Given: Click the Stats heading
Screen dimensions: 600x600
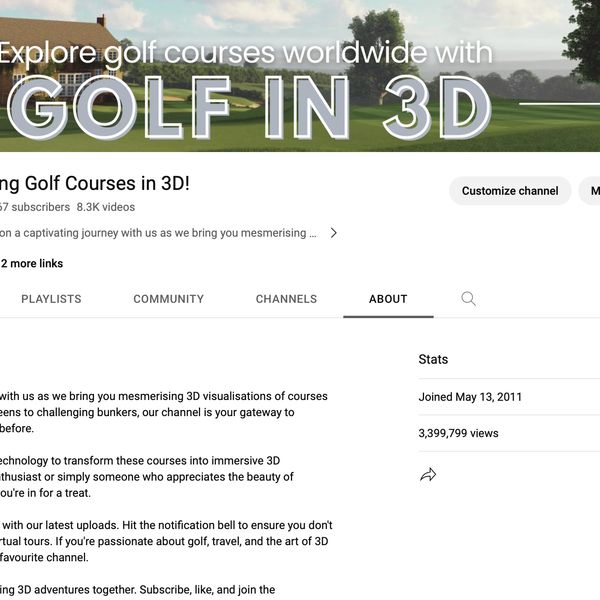Looking at the screenshot, I should click(433, 359).
